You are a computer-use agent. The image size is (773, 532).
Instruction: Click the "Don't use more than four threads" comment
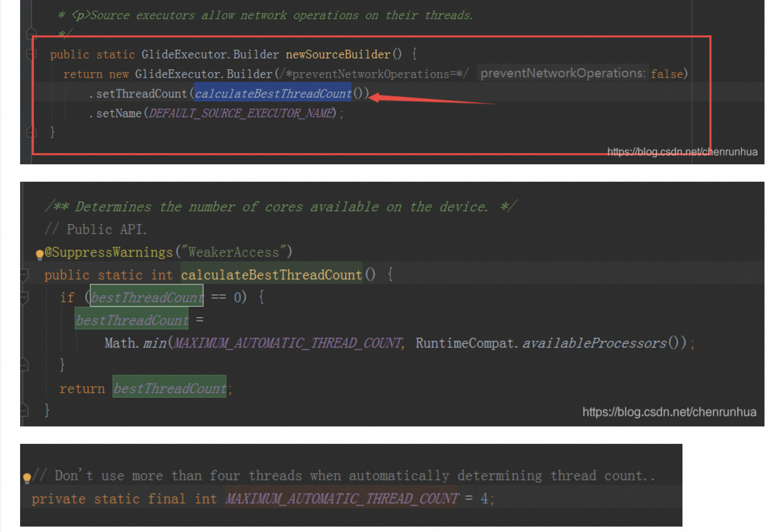click(x=344, y=476)
